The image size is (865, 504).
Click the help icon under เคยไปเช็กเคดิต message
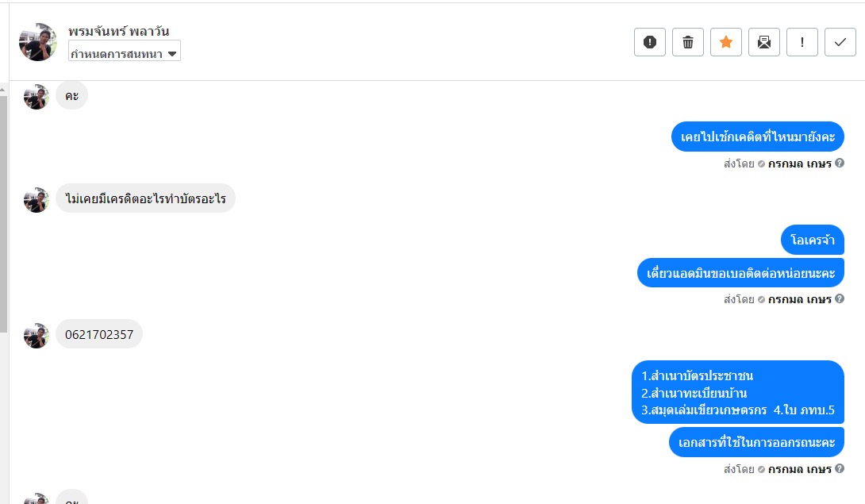tap(839, 164)
